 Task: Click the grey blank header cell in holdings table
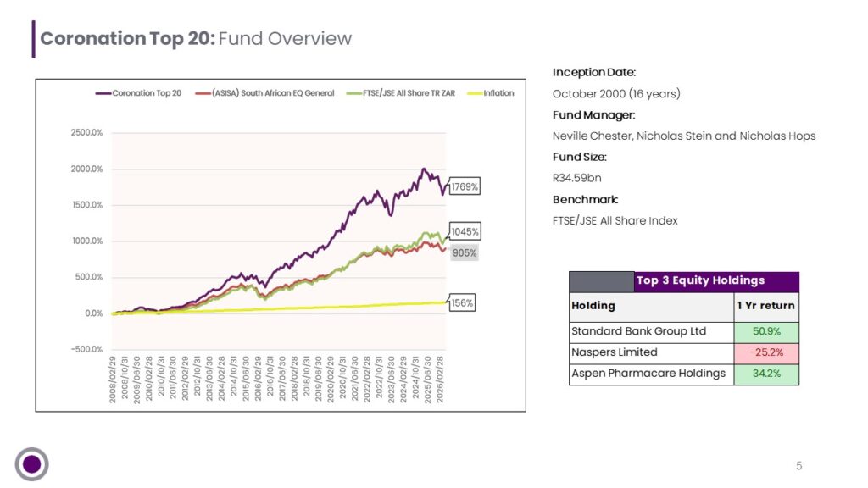pos(602,281)
